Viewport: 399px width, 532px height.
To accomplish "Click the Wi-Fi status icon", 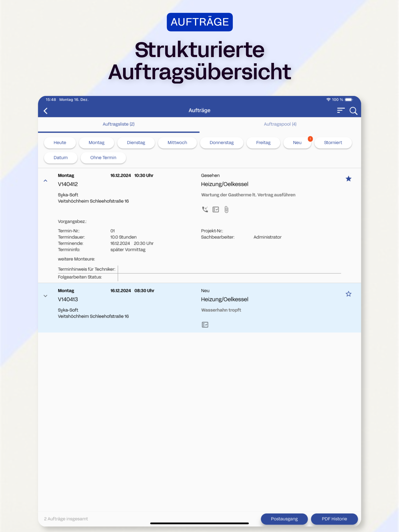I will [328, 100].
